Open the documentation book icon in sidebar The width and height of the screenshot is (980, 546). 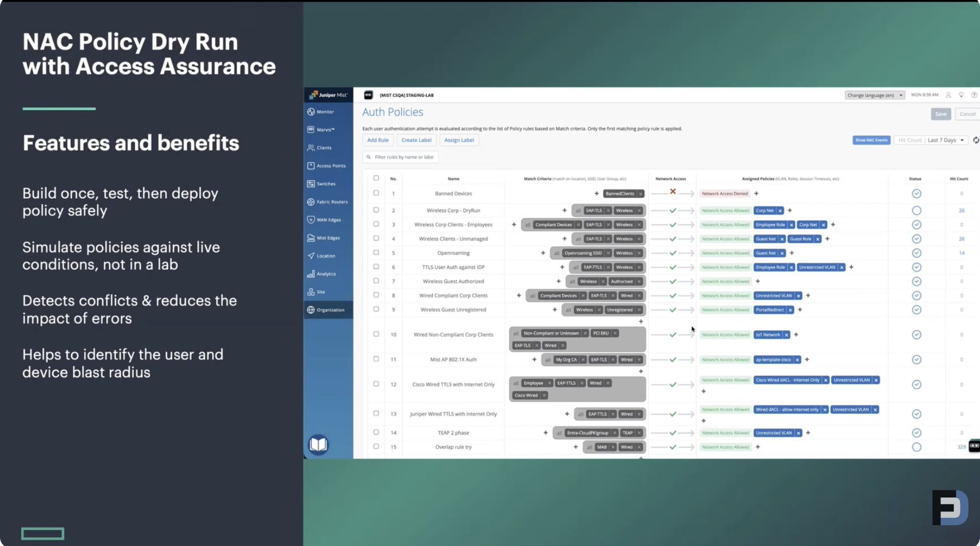[x=318, y=445]
